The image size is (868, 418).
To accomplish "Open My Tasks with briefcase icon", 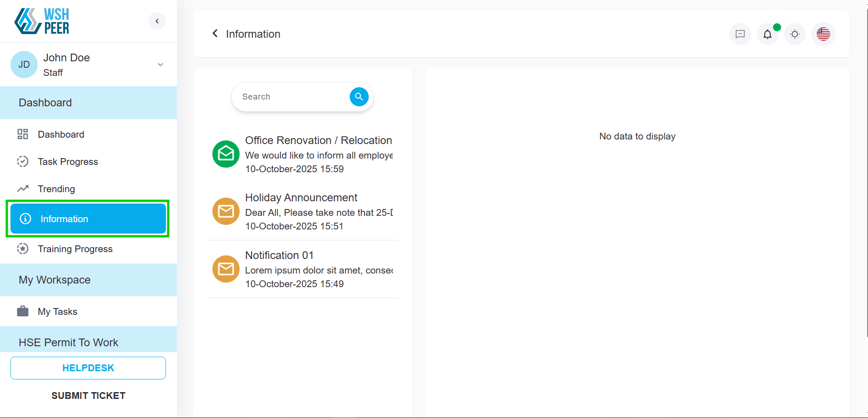I will (x=57, y=312).
